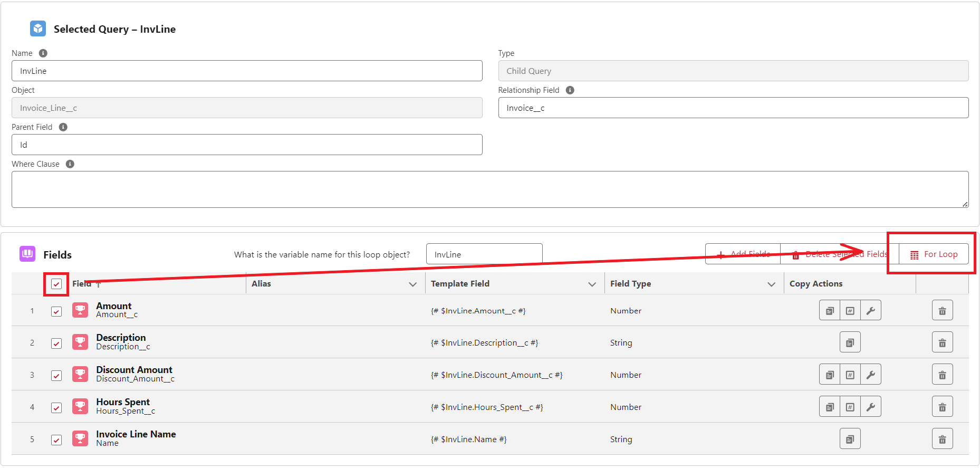Expand the Template Field column menu
This screenshot has height=468, width=980.
coord(592,284)
